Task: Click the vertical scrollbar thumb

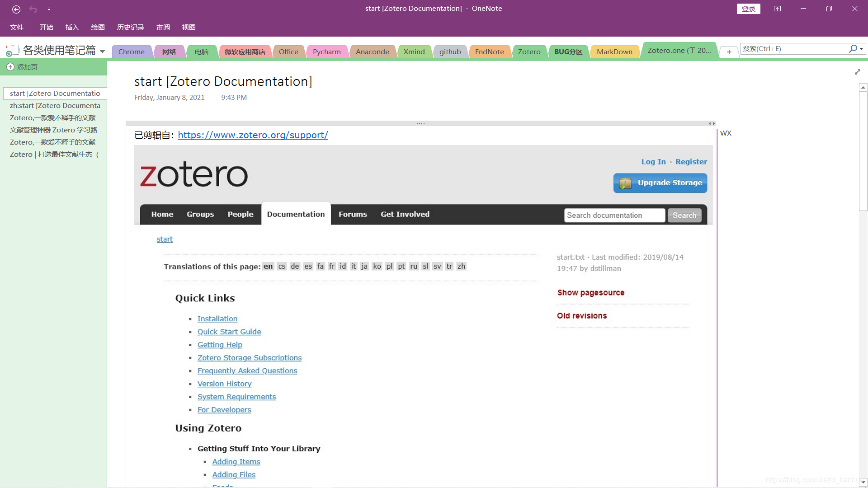Action: pyautogui.click(x=863, y=151)
